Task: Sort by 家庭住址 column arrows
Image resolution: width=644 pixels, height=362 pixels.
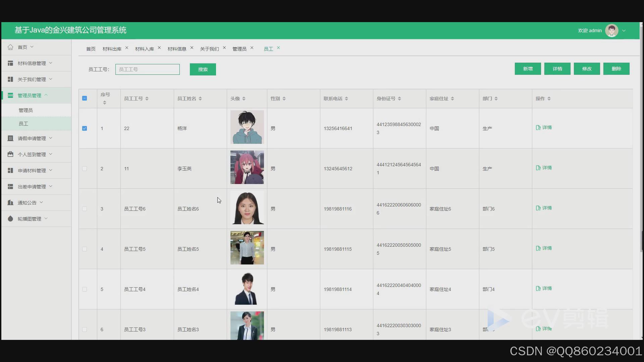Action: tap(452, 99)
